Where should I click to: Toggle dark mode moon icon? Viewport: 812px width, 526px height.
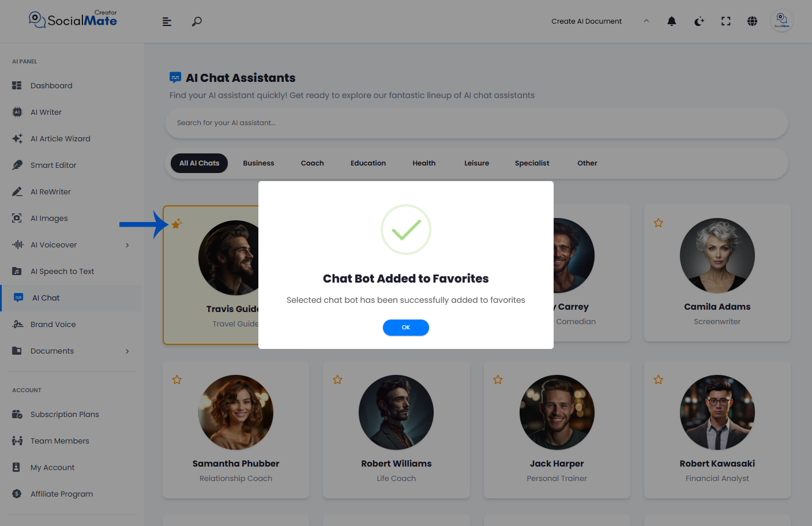tap(699, 21)
